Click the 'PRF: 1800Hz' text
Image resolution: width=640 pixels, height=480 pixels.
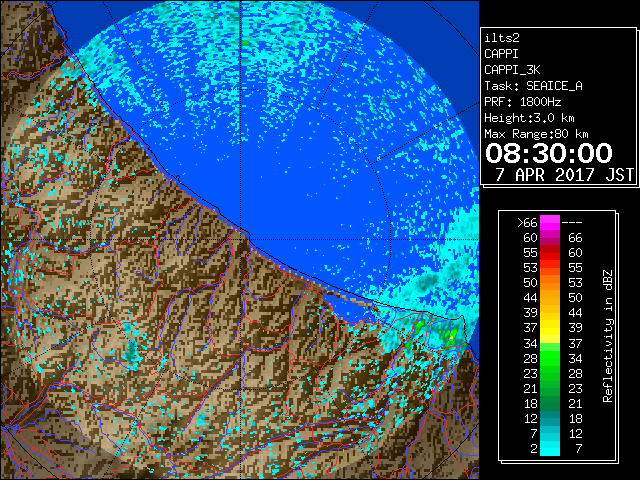point(523,102)
